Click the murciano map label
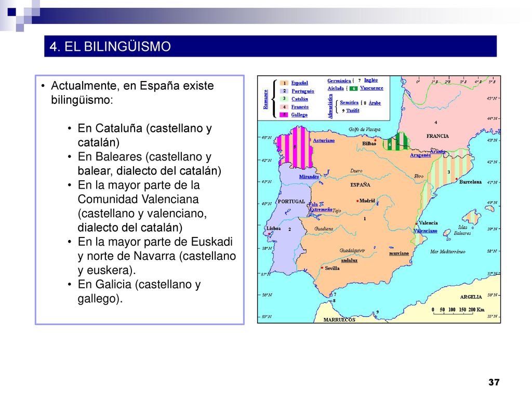Viewport: 532px width, 399px height. 399,254
